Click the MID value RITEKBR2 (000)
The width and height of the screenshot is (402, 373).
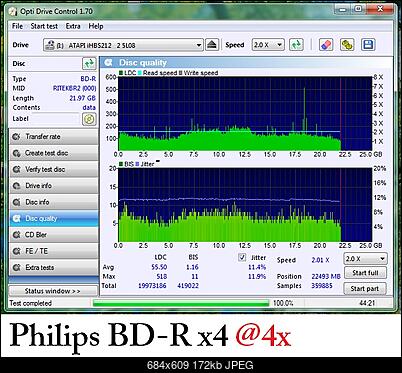pos(74,88)
